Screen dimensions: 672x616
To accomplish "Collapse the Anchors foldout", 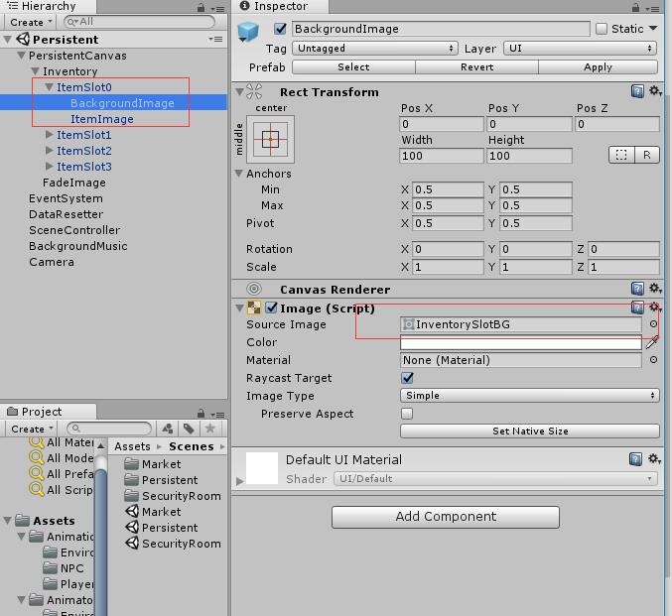I will [239, 173].
